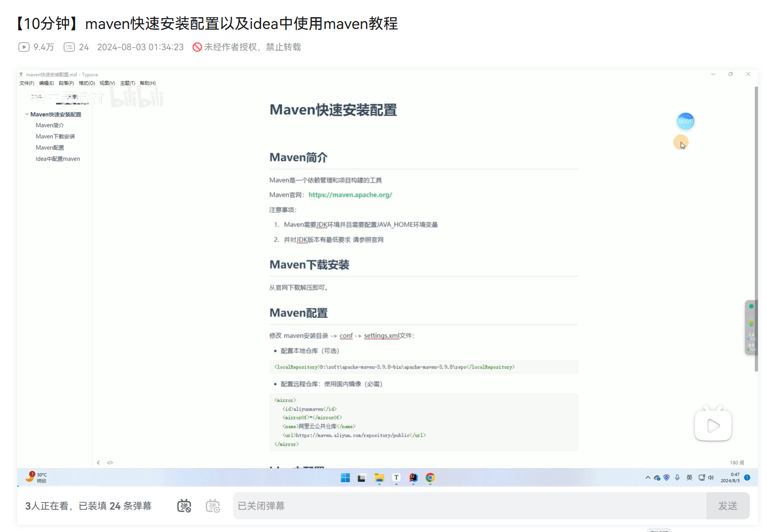
Task: Click the microphone tray icon
Action: coord(677,478)
